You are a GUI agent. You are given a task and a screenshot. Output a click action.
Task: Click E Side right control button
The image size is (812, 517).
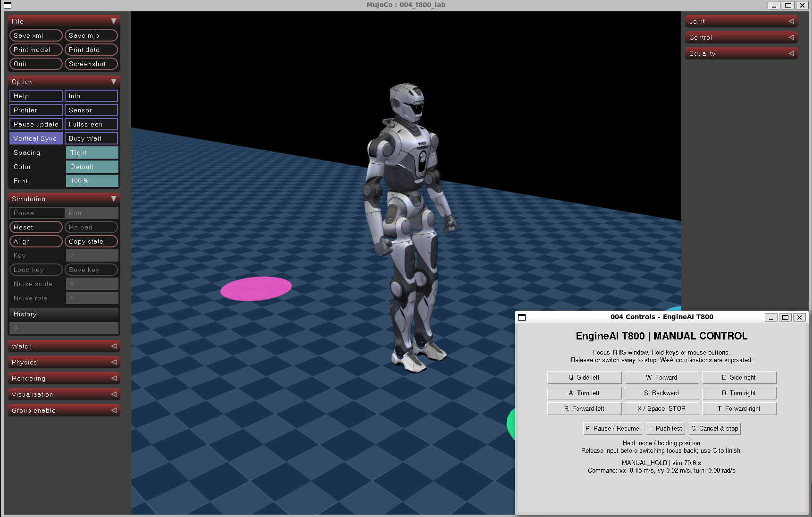(739, 377)
